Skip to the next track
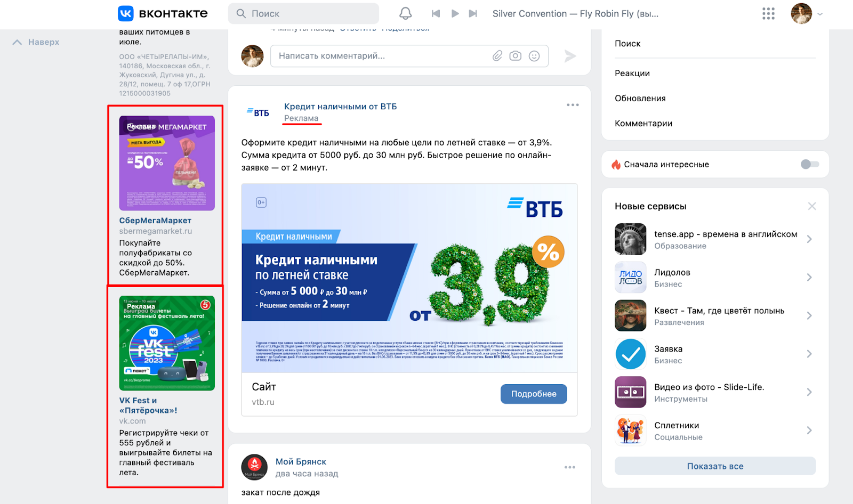Image resolution: width=853 pixels, height=504 pixels. (473, 13)
